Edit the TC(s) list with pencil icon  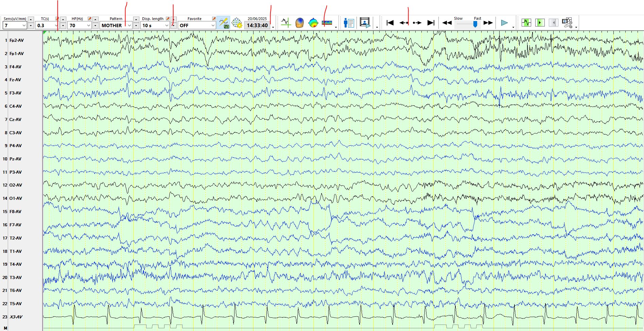click(57, 19)
